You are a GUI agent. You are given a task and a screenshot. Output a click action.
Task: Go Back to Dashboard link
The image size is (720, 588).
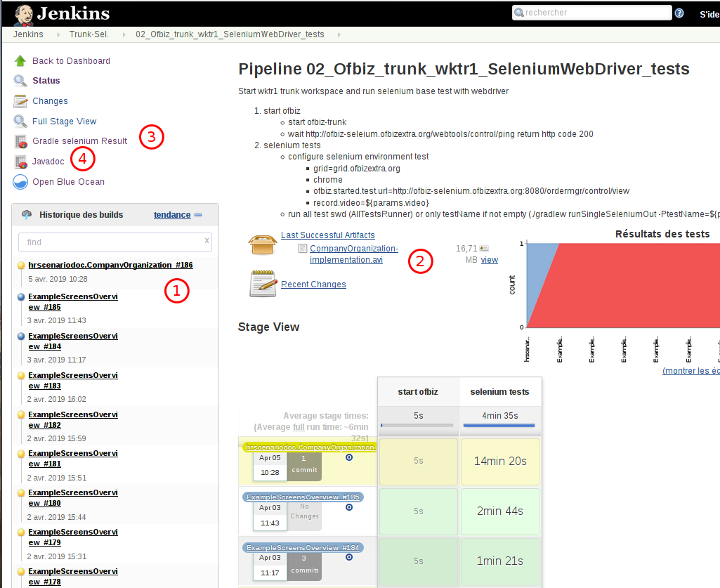pos(71,60)
